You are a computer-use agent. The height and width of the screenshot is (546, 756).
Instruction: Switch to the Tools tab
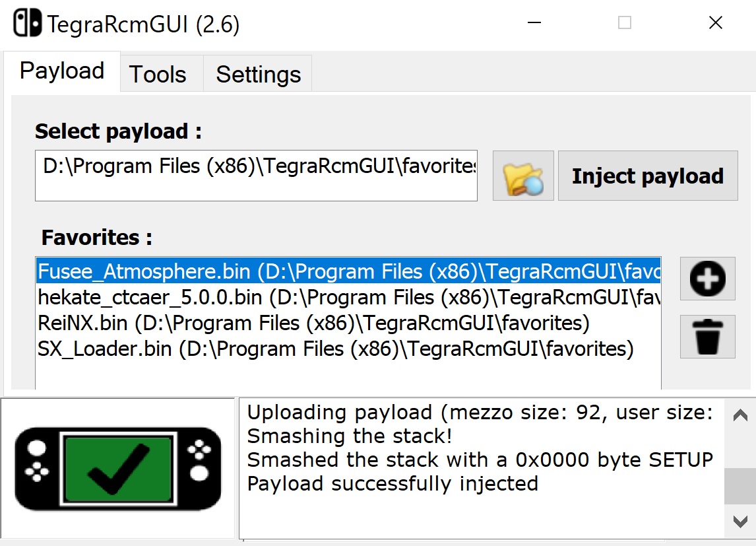158,75
